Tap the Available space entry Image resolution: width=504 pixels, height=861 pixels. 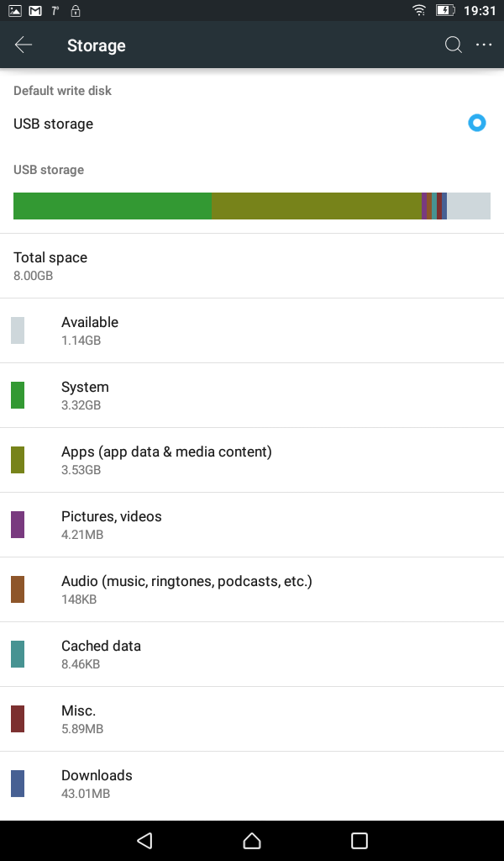pyautogui.click(x=252, y=330)
